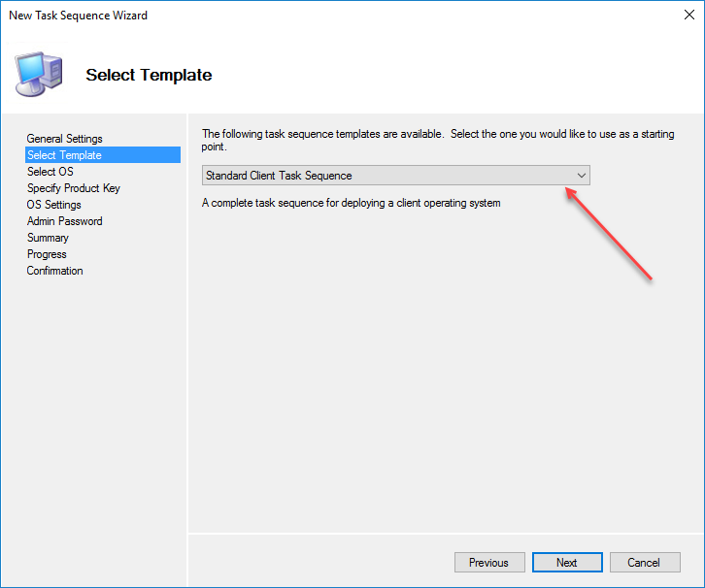Go to the General Settings step
The width and height of the screenshot is (705, 588).
tap(64, 139)
